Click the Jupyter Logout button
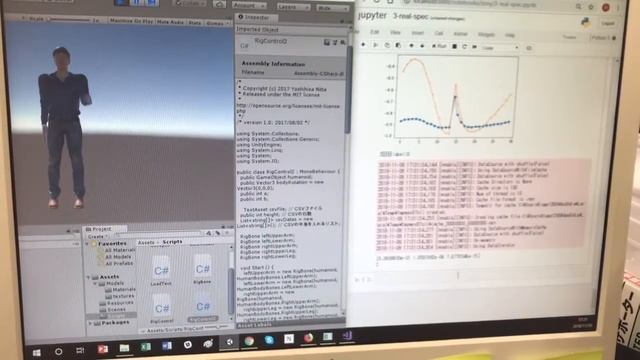The height and width of the screenshot is (360, 640). (607, 23)
